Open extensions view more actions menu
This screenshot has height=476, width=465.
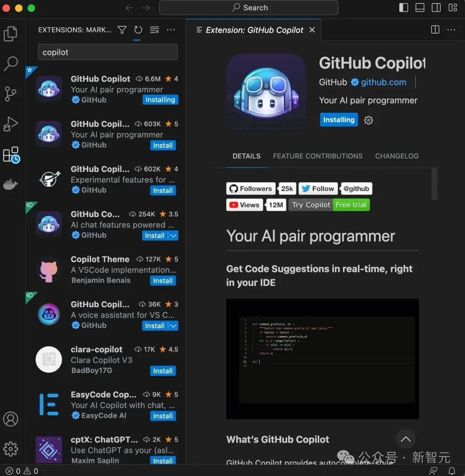click(x=171, y=30)
